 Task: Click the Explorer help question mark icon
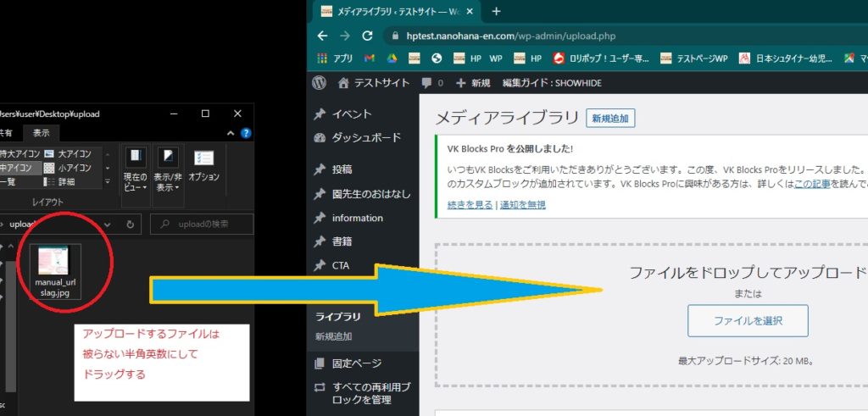246,133
